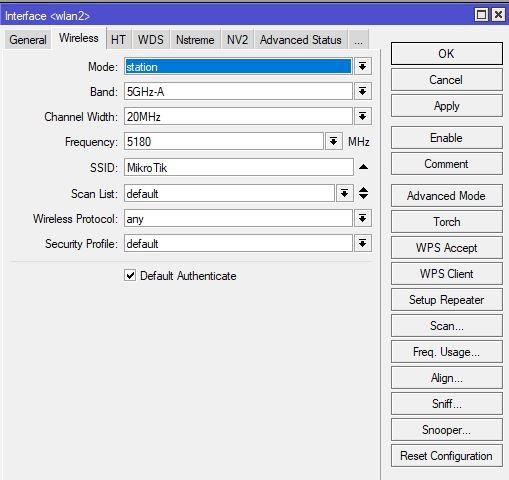509x480 pixels.
Task: Click the WPS Client button
Action: point(446,274)
